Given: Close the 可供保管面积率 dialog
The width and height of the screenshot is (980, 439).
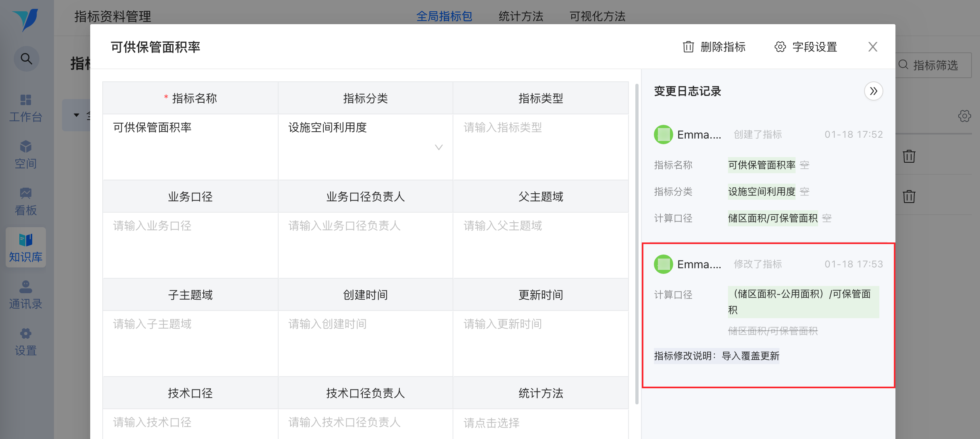Looking at the screenshot, I should pos(872,47).
